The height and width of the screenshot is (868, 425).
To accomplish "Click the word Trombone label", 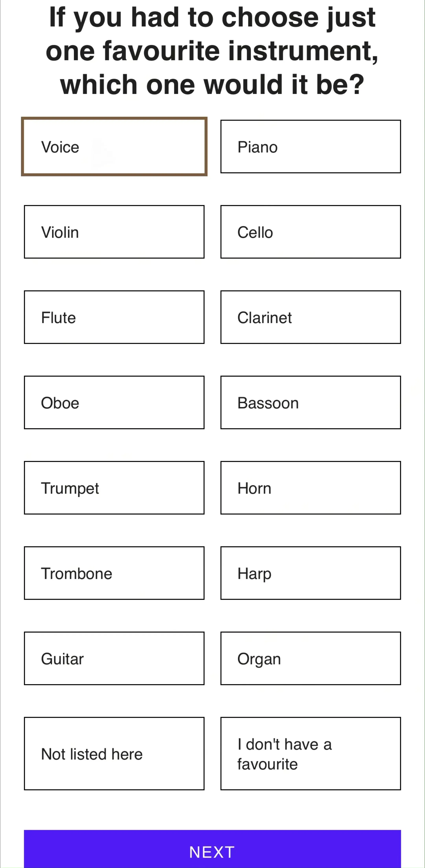I will [77, 574].
